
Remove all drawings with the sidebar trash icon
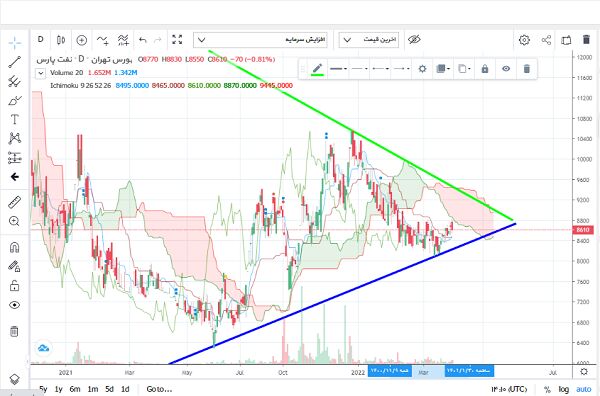(x=14, y=331)
